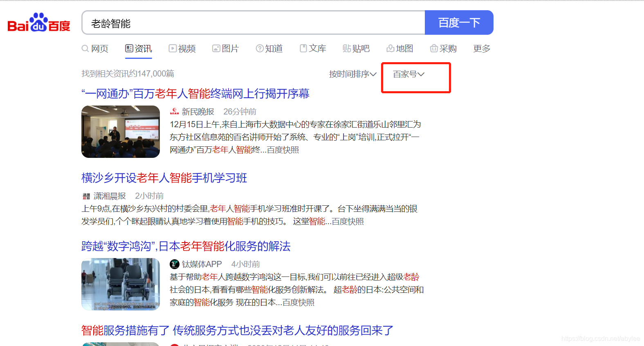Viewport: 644px width, 346px height.
Task: Click the 新民晚报 source name
Action: (198, 112)
